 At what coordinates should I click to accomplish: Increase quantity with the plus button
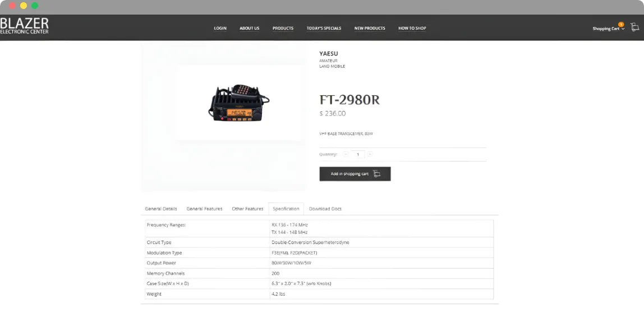coord(370,154)
